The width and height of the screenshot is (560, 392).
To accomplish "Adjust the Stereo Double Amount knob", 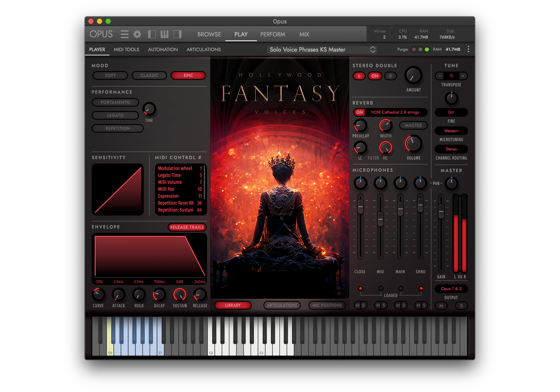I will pos(413,75).
